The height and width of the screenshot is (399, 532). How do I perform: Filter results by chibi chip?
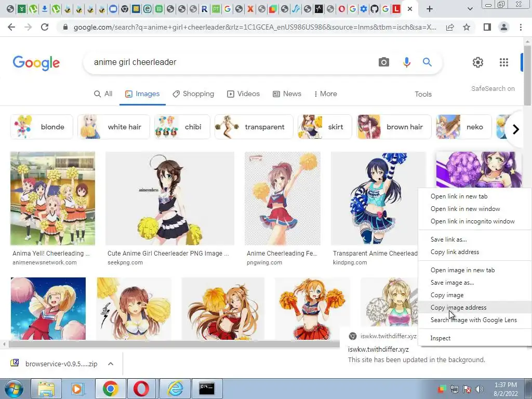coord(182,127)
